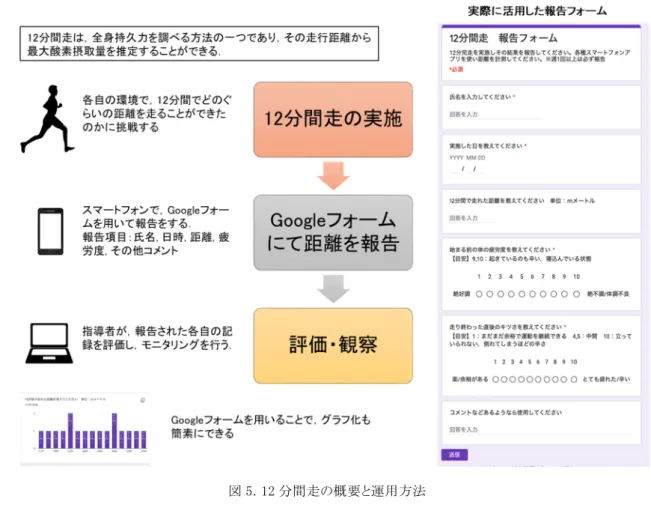Click the copy icon on the bar chart
This screenshot has height=505, width=651.
(x=142, y=400)
